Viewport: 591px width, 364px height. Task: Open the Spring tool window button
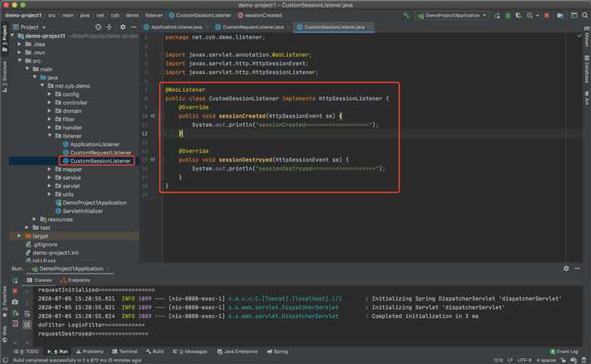click(x=278, y=351)
